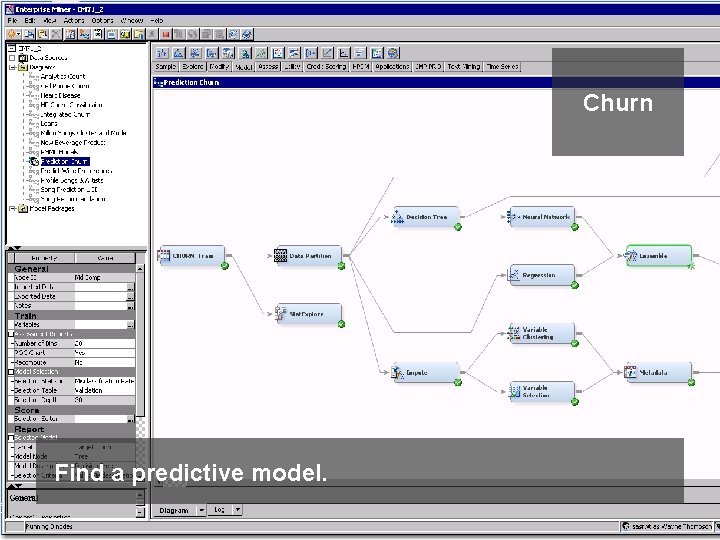This screenshot has height=540, width=720.
Task: Click the Data Partition node
Action: 309,256
